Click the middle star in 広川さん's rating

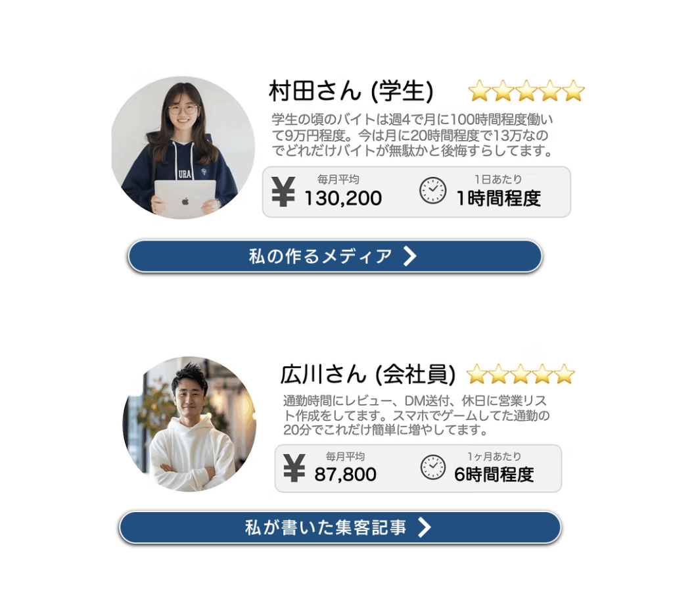[521, 373]
